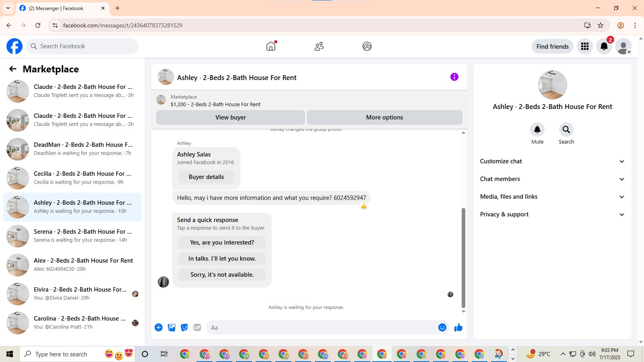
Task: Open the account profile avatar menu
Action: click(623, 46)
